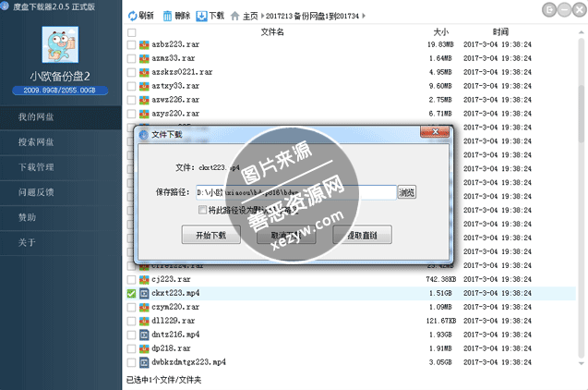Click 2017213备份网盘1到201734 breadcrumb
Image resolution: width=588 pixels, height=390 pixels.
[312, 16]
